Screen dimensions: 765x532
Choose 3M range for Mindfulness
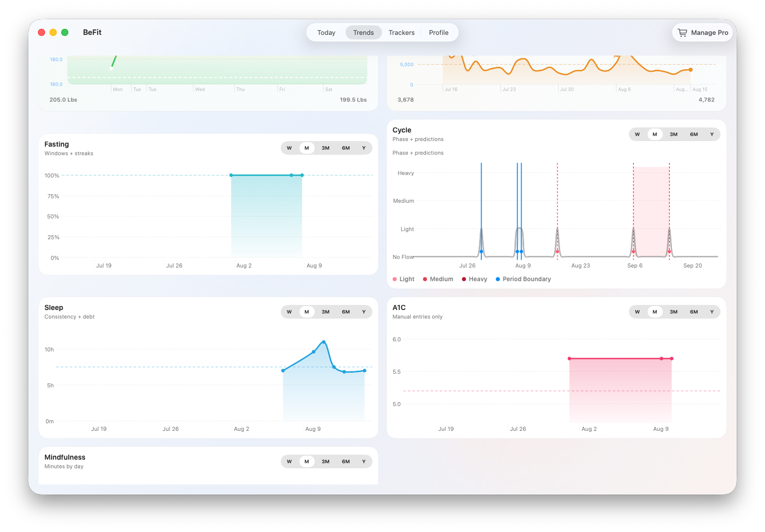click(325, 462)
